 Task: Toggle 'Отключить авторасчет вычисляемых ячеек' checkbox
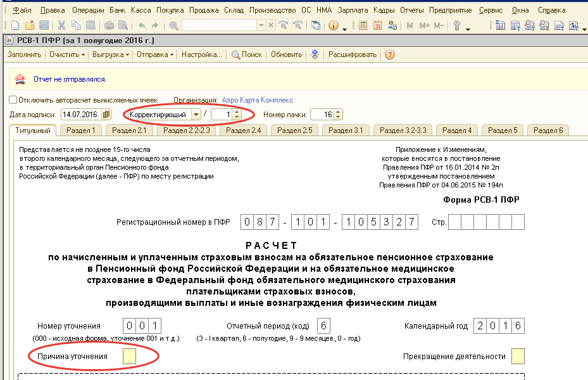pos(13,100)
